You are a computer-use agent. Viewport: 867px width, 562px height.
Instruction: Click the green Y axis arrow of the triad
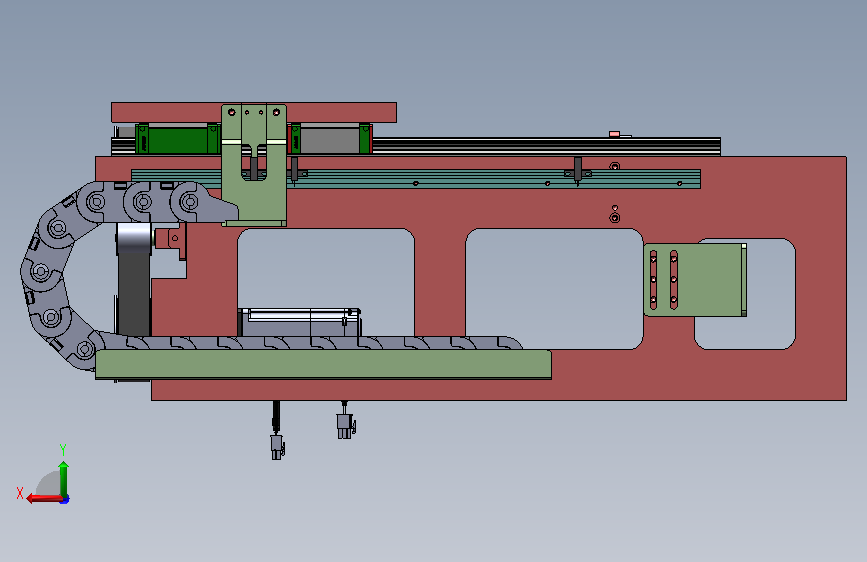(64, 479)
